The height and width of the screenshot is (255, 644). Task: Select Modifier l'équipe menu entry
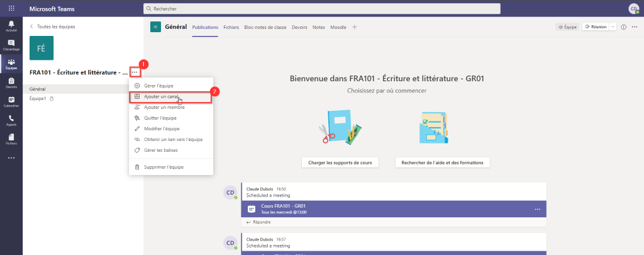(x=171, y=128)
